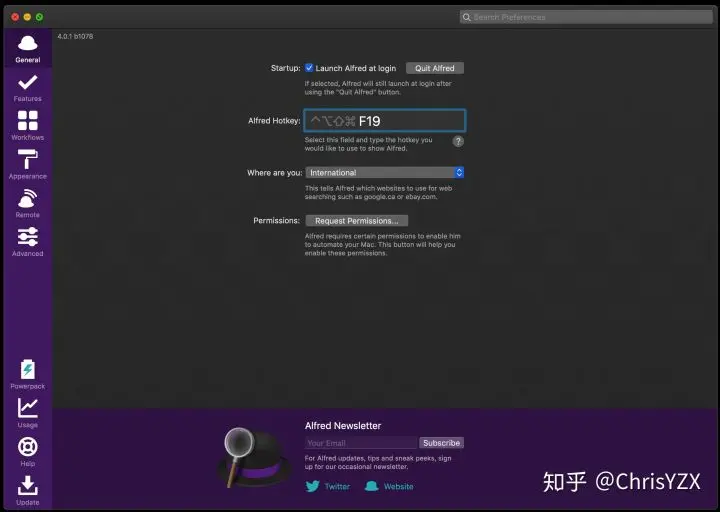This screenshot has height=512, width=720.
Task: Click the Alfred hat logo
Action: tap(253, 457)
